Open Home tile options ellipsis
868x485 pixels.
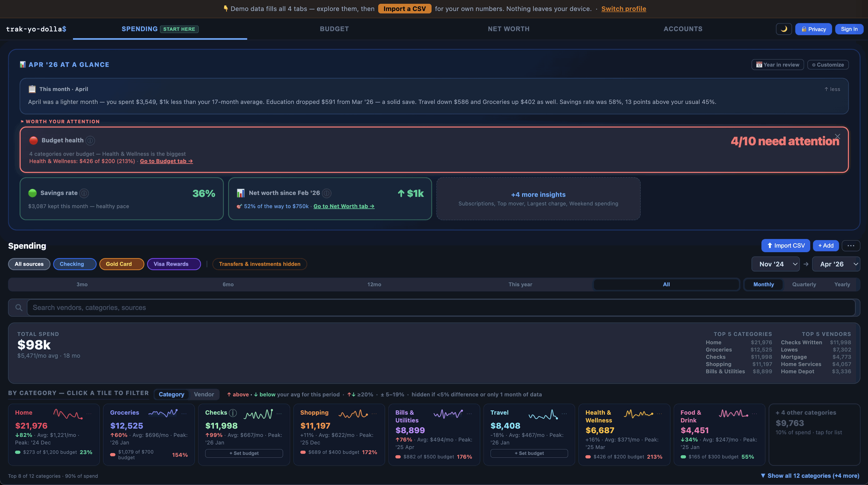(x=89, y=413)
